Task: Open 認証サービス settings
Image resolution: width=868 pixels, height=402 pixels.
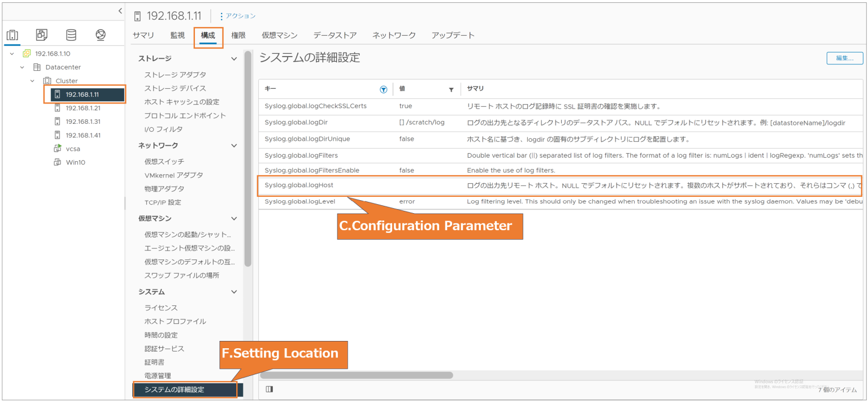Action: (x=164, y=348)
